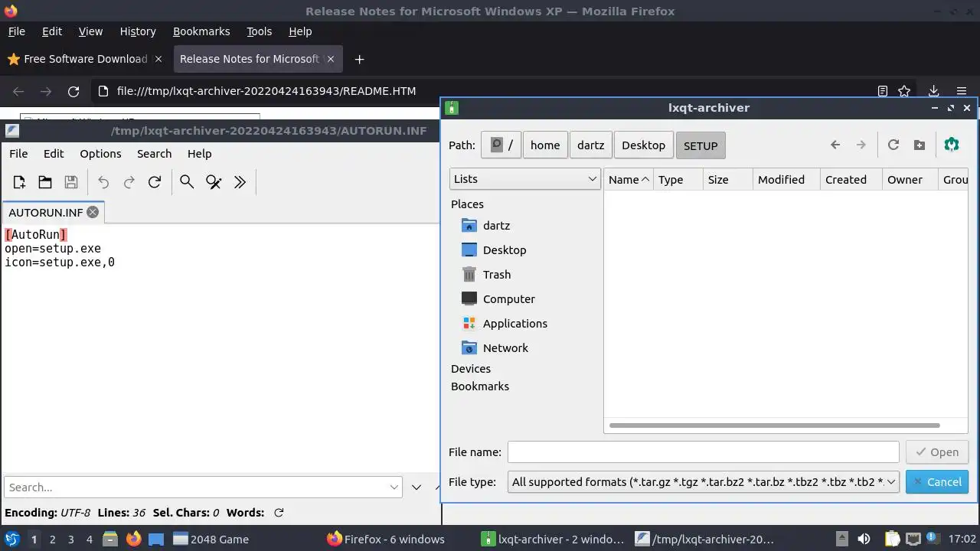Viewport: 980px width, 551px height.
Task: Go to the home path segment
Action: [x=545, y=145]
